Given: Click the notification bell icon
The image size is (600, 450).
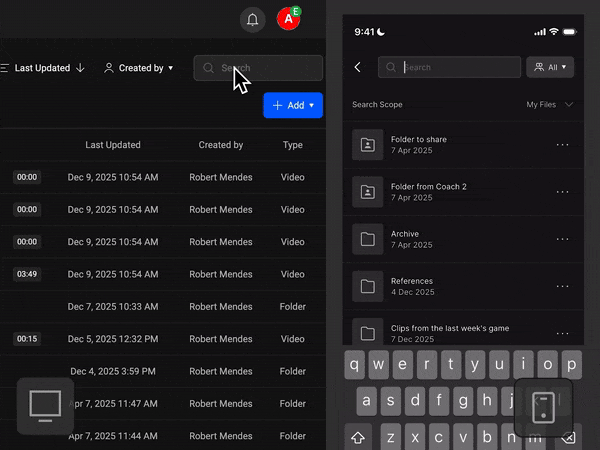Looking at the screenshot, I should (x=252, y=20).
